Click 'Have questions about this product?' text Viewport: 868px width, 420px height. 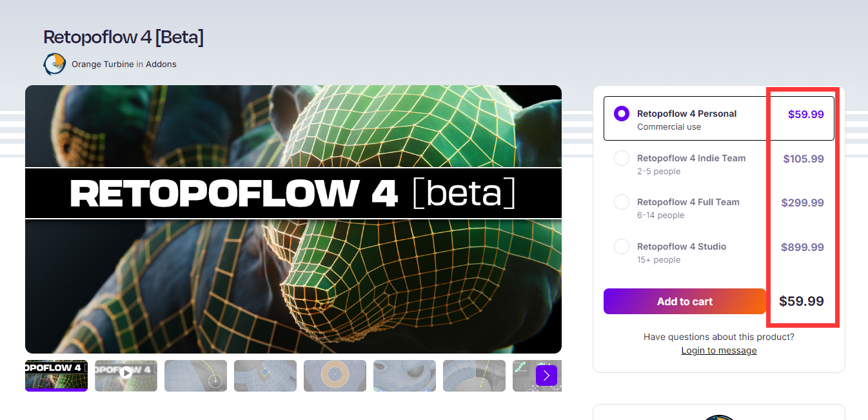pos(719,337)
